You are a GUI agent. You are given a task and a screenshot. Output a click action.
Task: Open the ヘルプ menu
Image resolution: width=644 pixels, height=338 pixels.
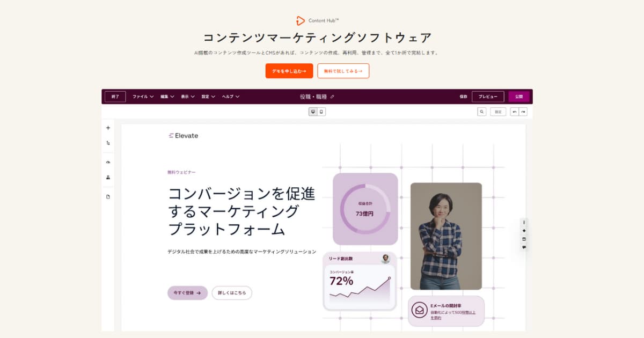231,97
